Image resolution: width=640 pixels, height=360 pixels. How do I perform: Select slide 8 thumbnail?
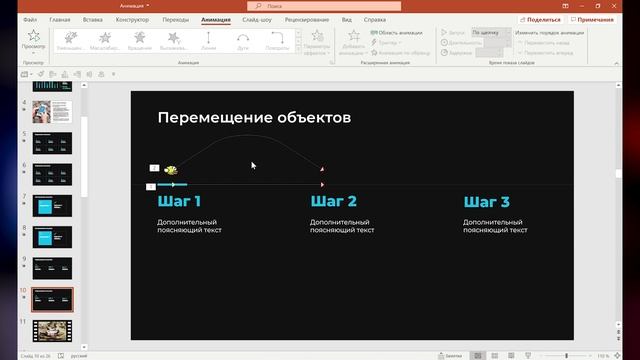(x=52, y=237)
